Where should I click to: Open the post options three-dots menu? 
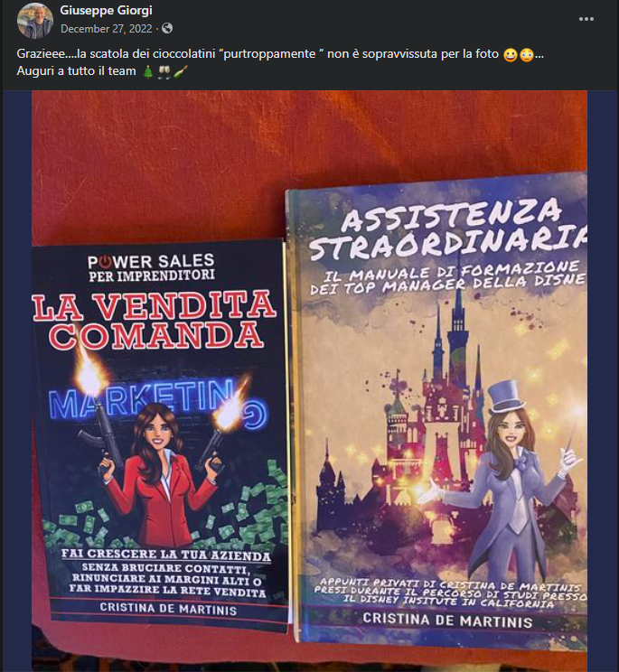(x=586, y=19)
